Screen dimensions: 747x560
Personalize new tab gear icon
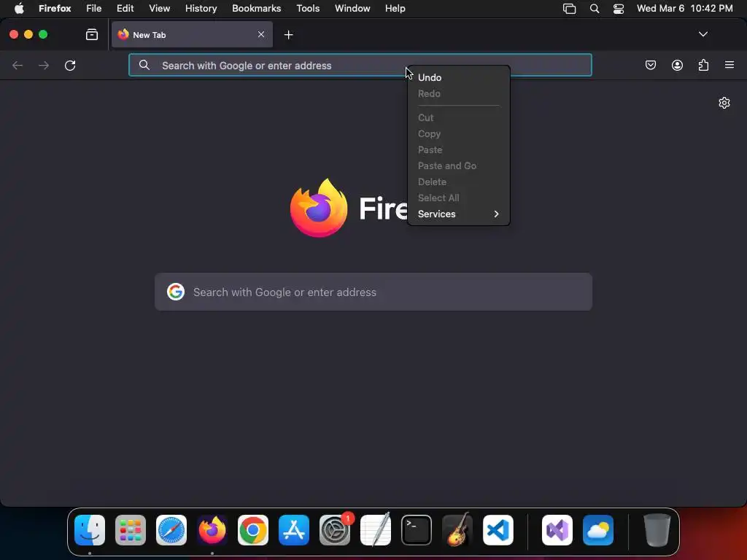[x=724, y=103]
